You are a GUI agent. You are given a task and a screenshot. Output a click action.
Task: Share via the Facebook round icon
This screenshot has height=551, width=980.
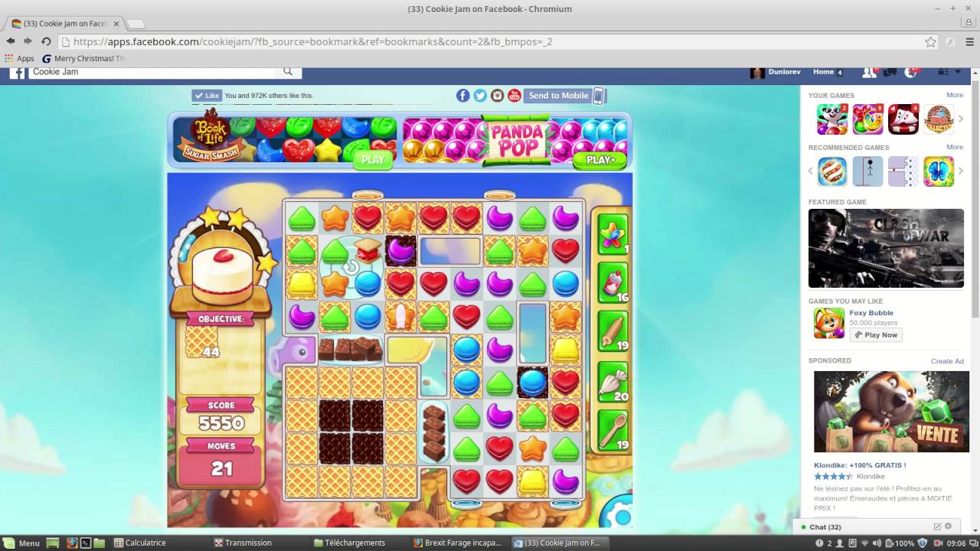tap(462, 96)
